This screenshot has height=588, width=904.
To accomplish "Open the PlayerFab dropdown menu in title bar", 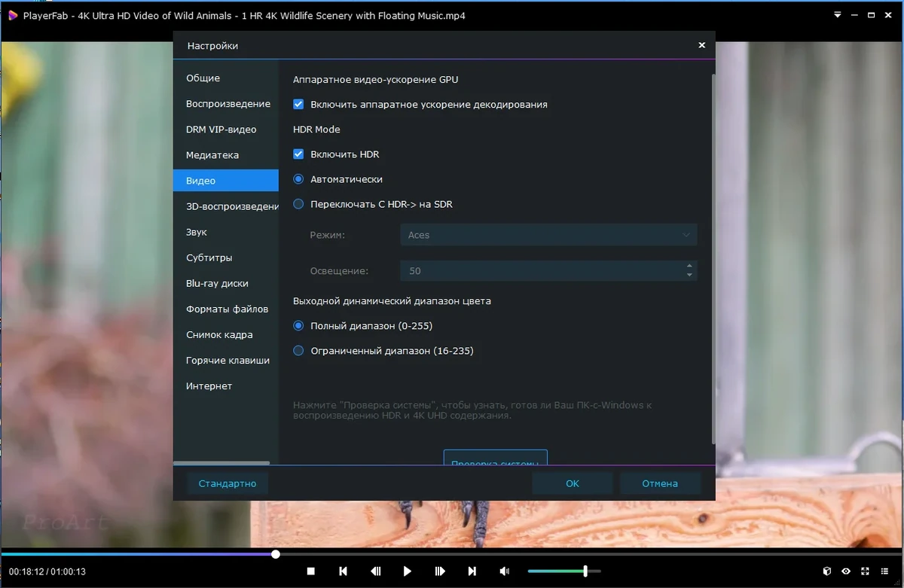I will (x=838, y=15).
